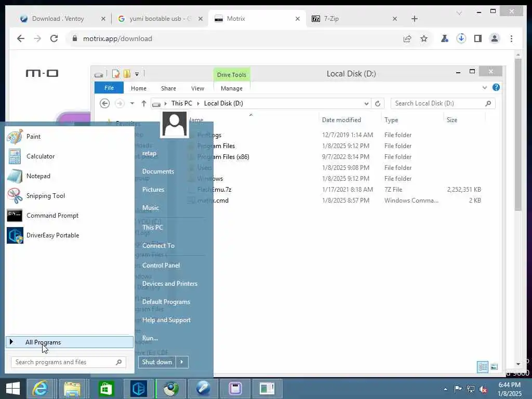Open the address path history dropdown
Image resolution: width=532 pixels, height=399 pixels.
[366, 103]
